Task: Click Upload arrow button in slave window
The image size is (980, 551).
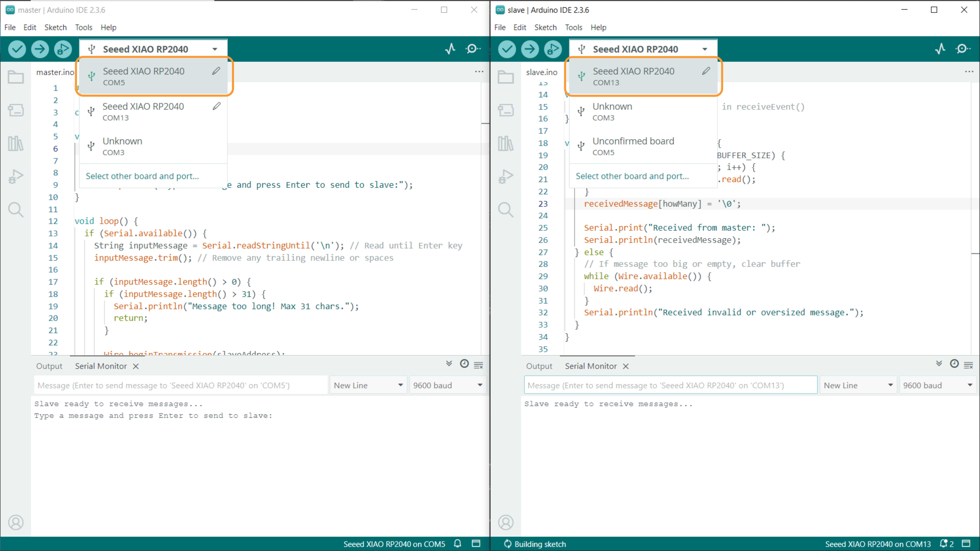Action: (530, 49)
